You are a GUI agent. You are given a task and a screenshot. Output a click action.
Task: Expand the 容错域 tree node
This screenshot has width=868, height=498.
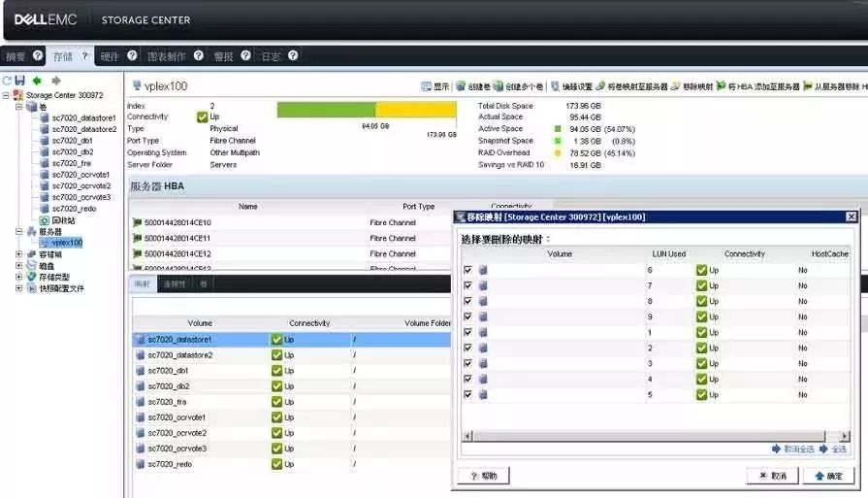tap(18, 254)
